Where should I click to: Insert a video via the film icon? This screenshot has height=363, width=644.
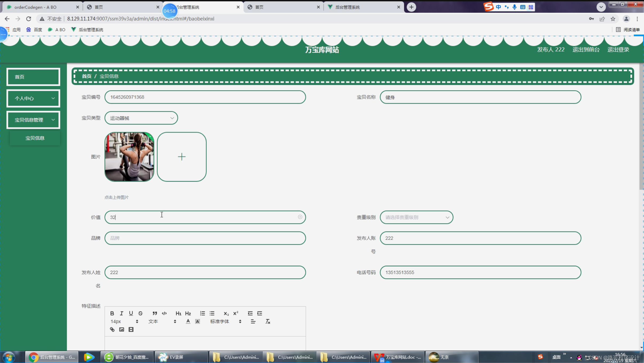tap(131, 329)
